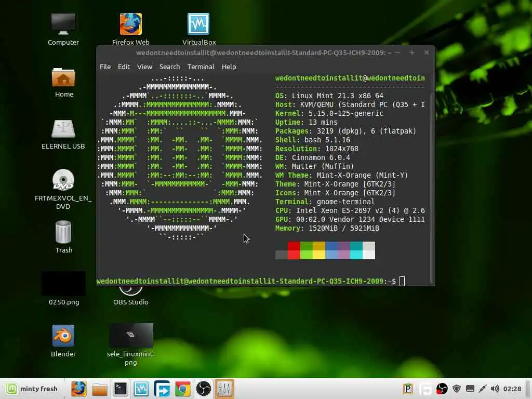The image size is (532, 399).
Task: Open the terminal View menu
Action: 144,67
